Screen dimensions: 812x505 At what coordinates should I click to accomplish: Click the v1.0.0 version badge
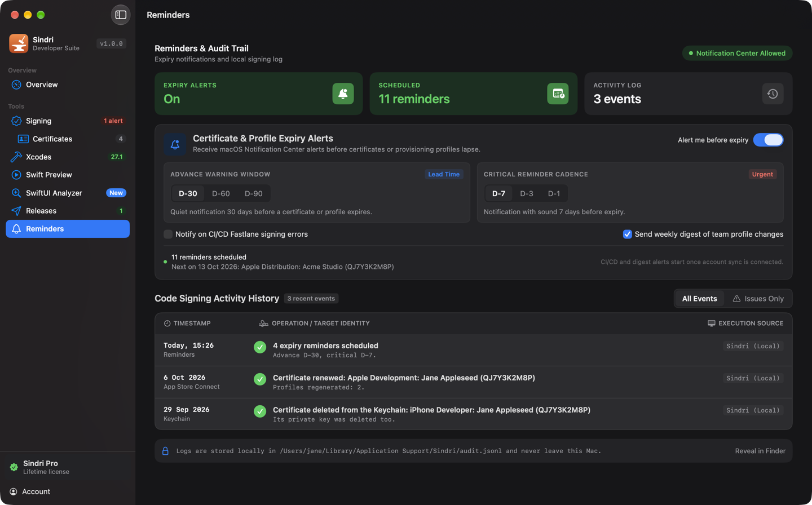click(111, 43)
